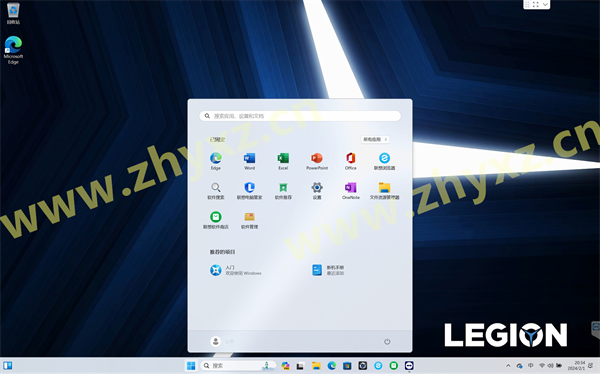
Task: Open the widgets panel on taskbar left
Action: point(8,366)
